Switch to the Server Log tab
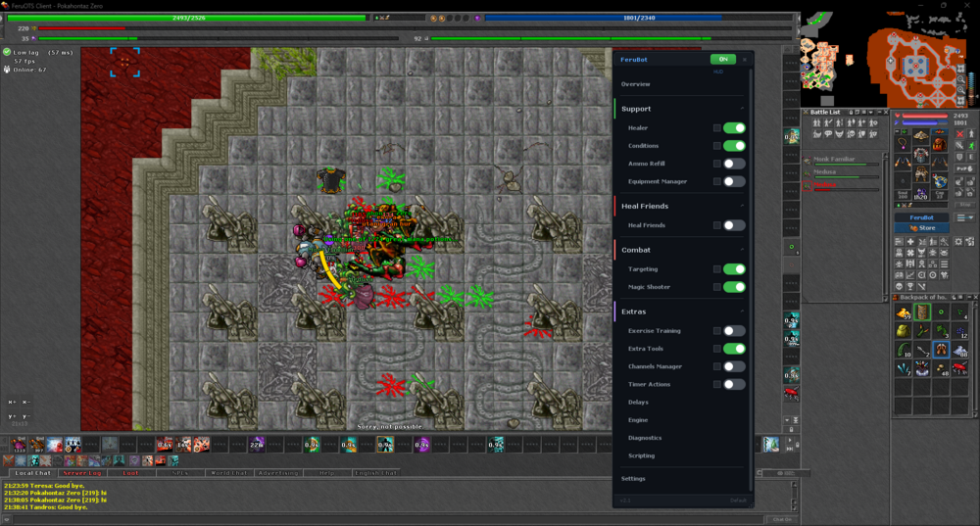This screenshot has height=526, width=980. pos(82,473)
